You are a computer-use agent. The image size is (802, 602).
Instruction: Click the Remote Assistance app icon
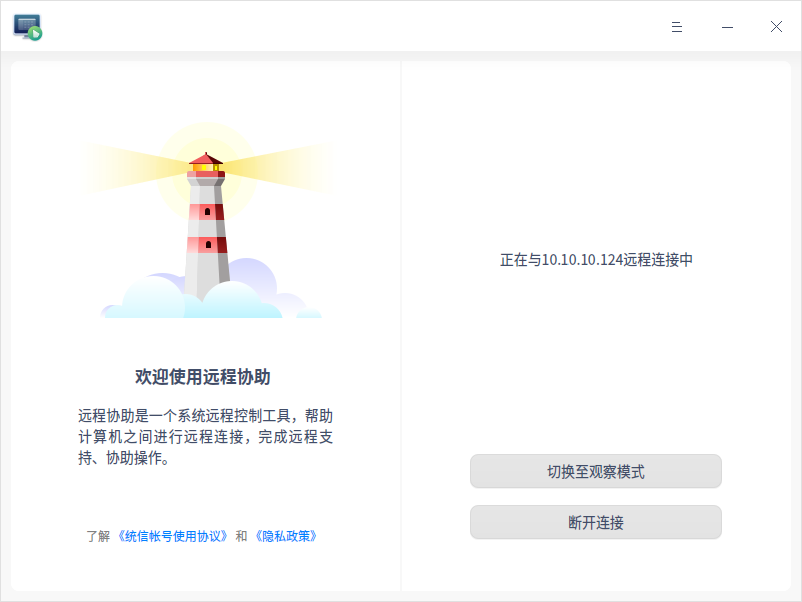28,27
